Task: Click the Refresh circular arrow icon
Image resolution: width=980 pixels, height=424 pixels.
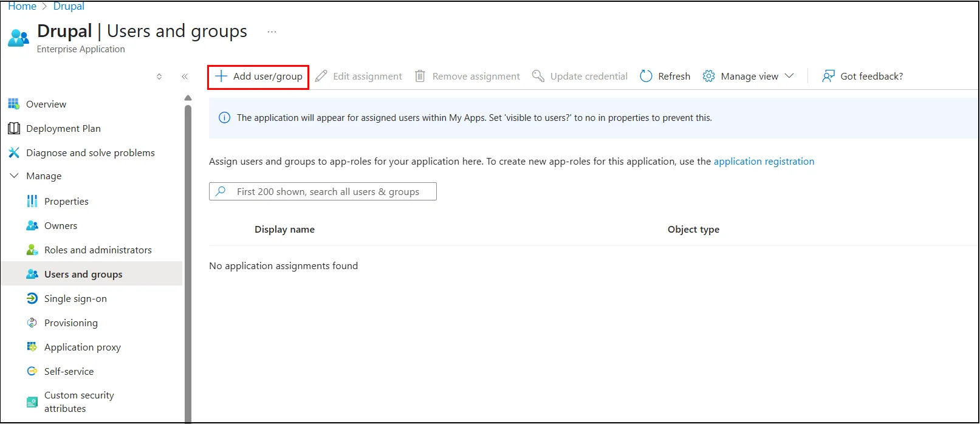Action: (646, 76)
